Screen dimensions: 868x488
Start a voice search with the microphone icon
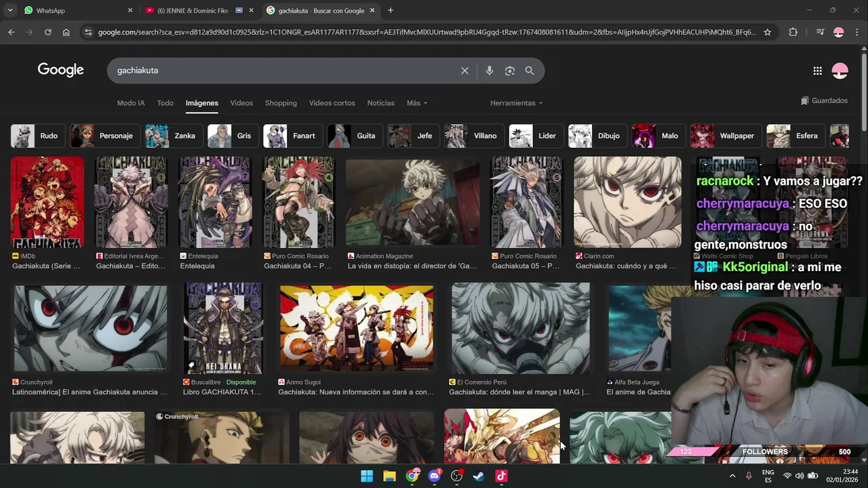coord(490,70)
